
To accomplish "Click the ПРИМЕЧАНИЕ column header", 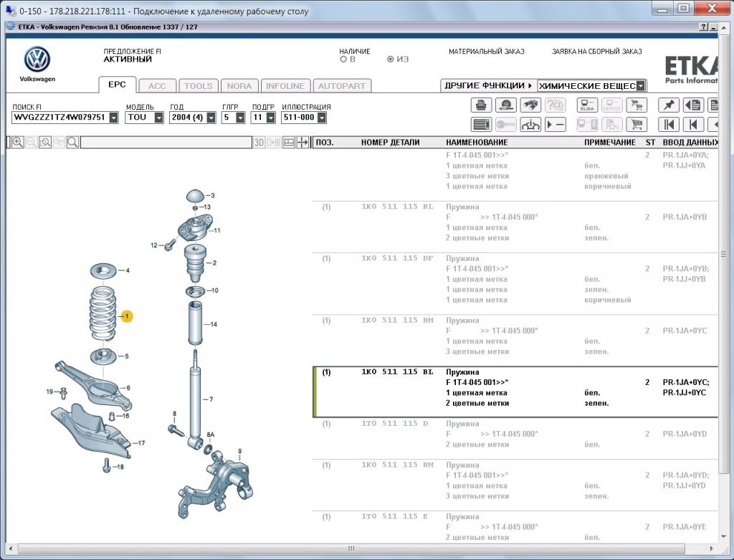I will (609, 143).
